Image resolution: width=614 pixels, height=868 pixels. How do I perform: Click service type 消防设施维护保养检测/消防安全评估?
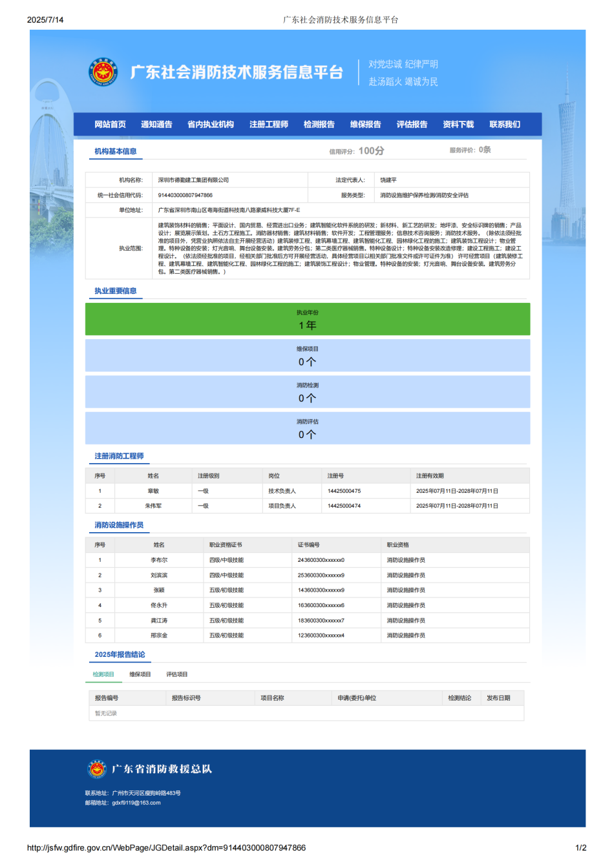tap(424, 195)
